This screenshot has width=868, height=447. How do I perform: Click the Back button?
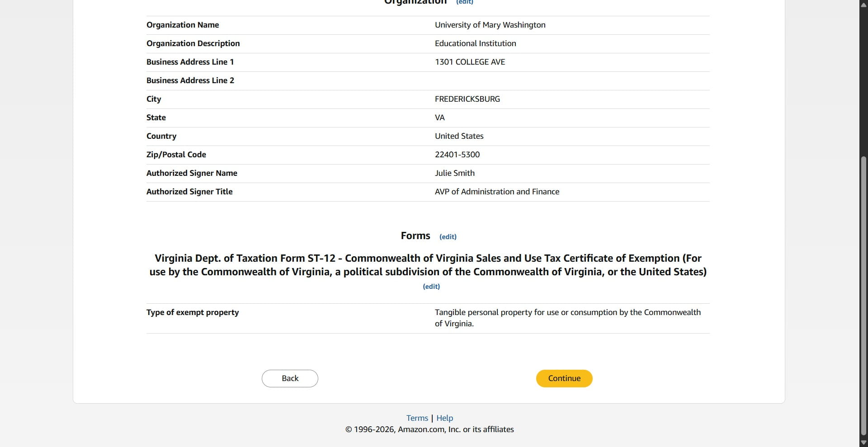click(x=289, y=378)
